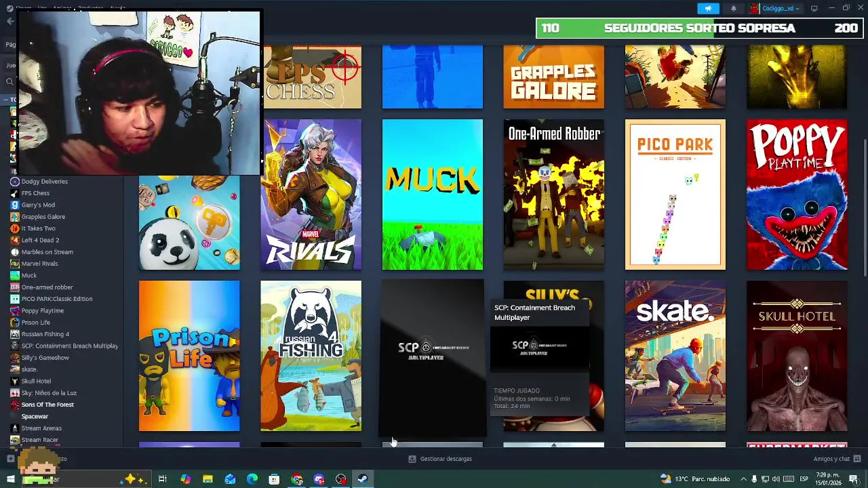Viewport: 868px width, 488px height.
Task: Select PICO PARK:Classic Edition list entry
Action: pos(57,299)
